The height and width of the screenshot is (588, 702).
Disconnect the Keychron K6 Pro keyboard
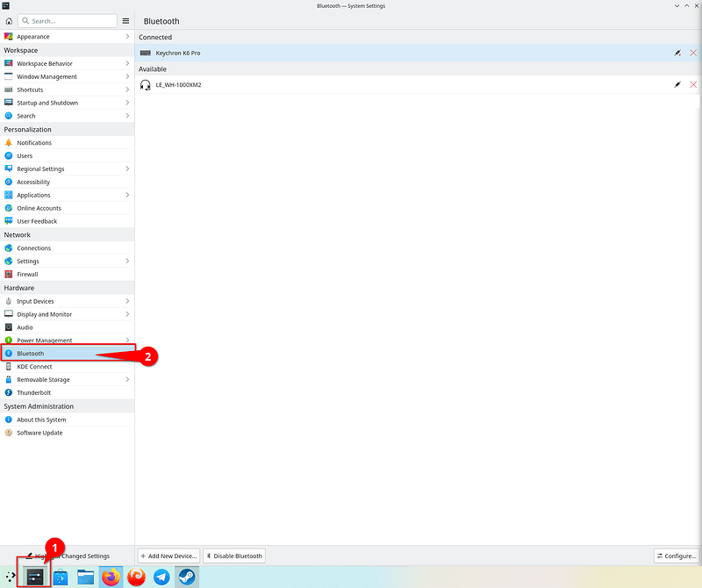677,53
